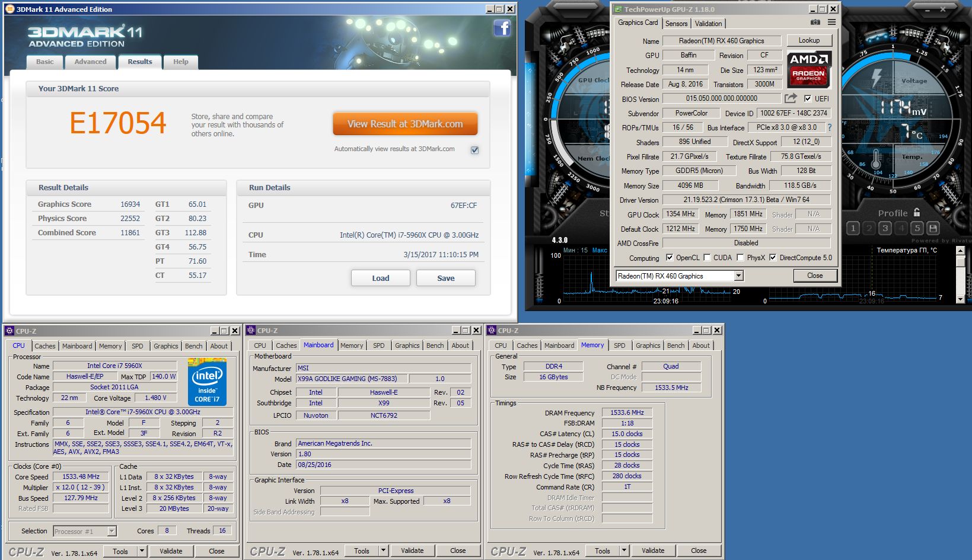
Task: Click the CPU-Z Memory window title icon
Action: pos(492,330)
